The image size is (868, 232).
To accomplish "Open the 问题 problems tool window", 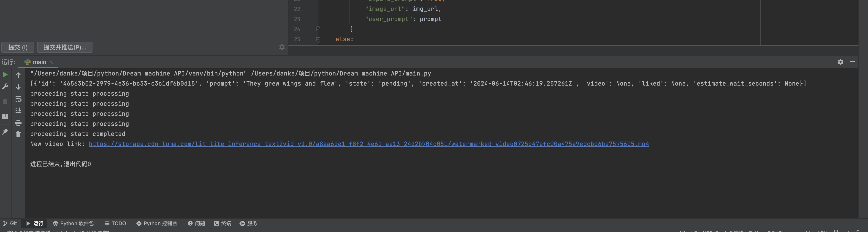I will pos(196,223).
